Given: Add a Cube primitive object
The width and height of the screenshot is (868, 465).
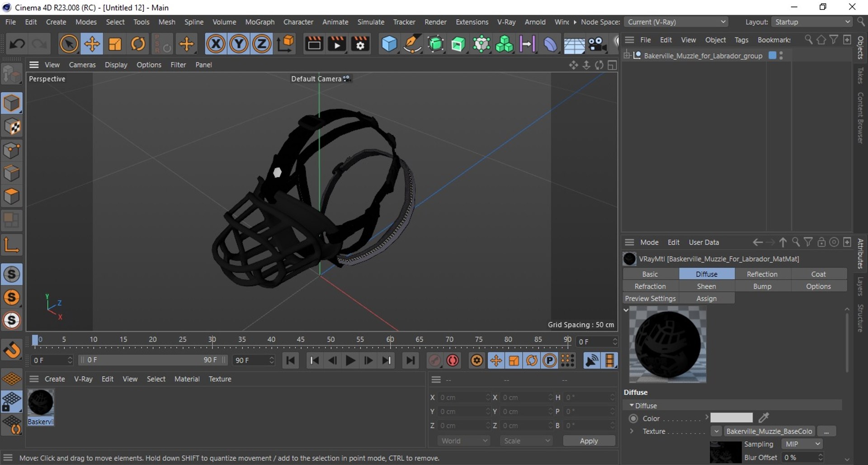Looking at the screenshot, I should 389,44.
